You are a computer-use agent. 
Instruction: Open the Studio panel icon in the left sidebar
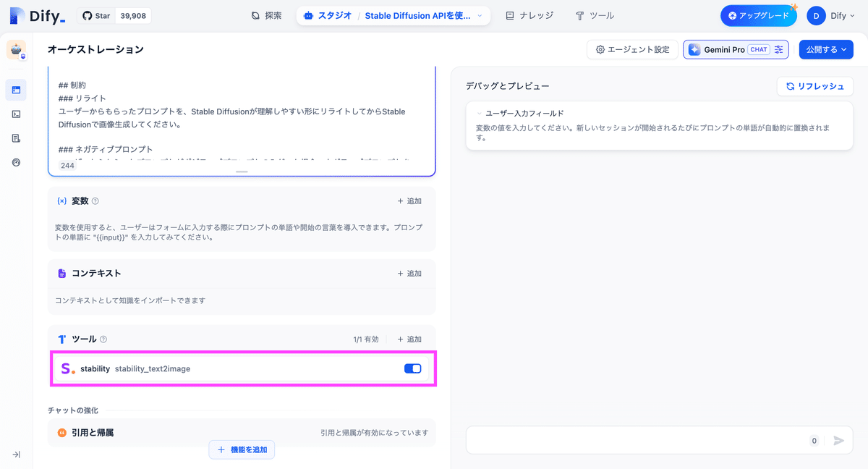pos(16,90)
